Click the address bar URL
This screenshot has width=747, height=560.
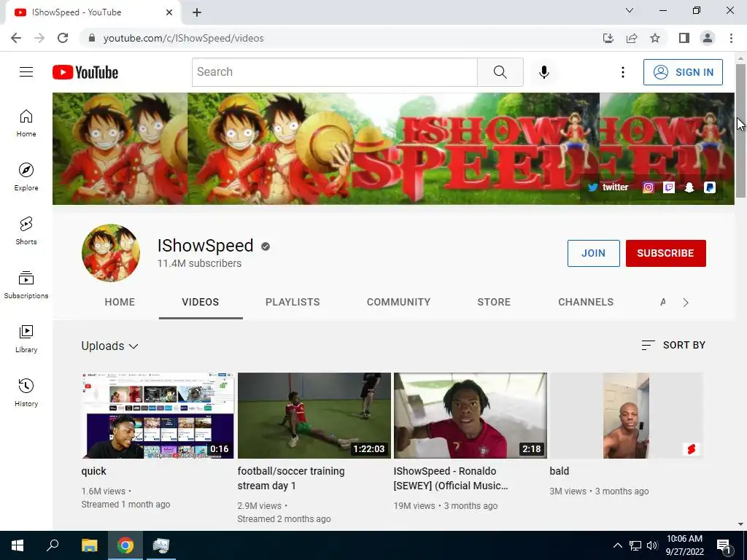point(183,38)
